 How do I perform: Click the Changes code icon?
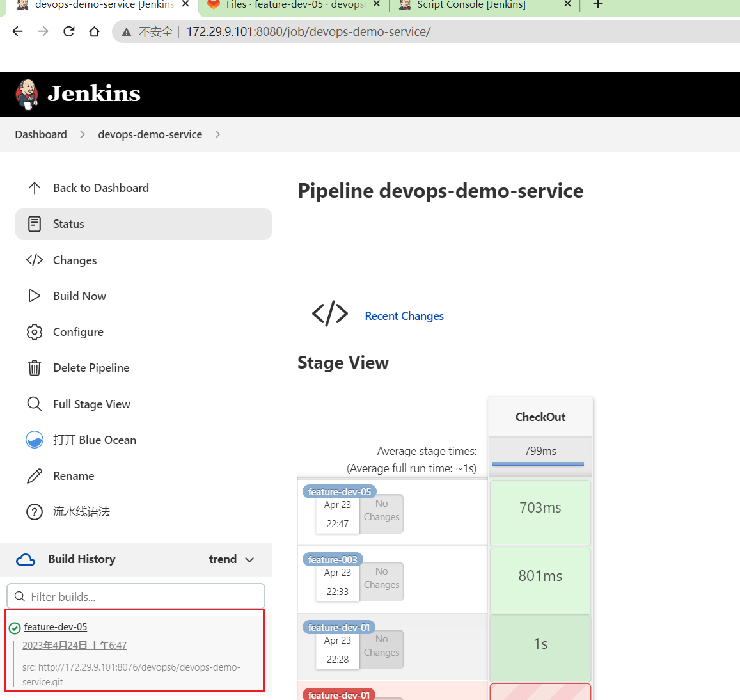click(35, 260)
